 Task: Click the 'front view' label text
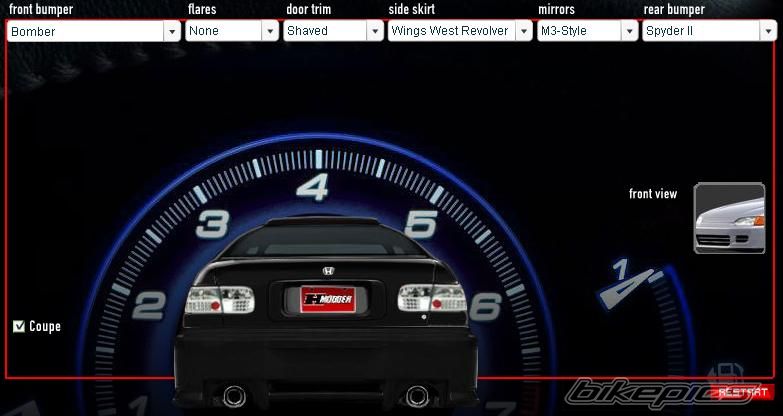[x=653, y=194]
